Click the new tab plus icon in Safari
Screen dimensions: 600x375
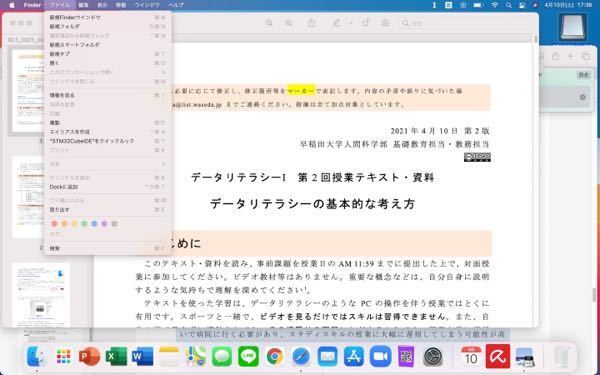click(571, 56)
